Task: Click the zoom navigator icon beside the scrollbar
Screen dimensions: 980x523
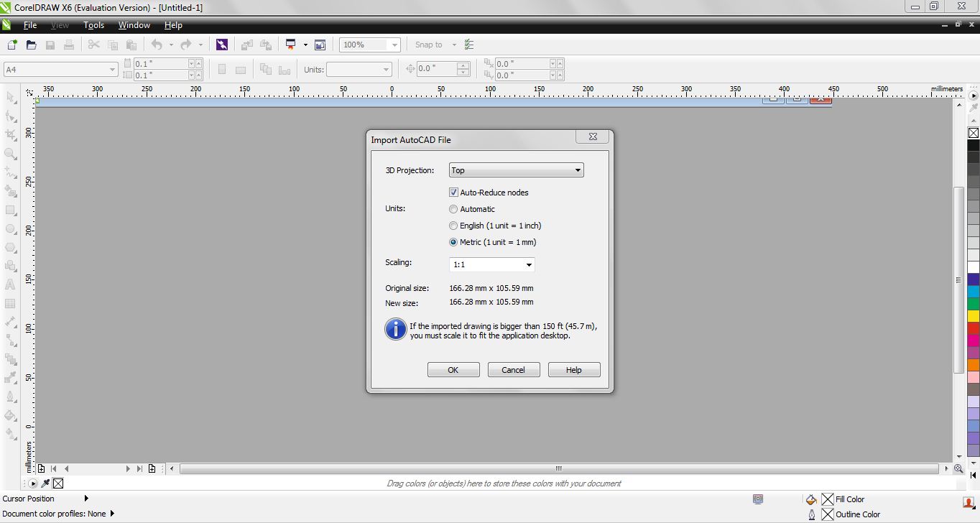Action: click(958, 468)
